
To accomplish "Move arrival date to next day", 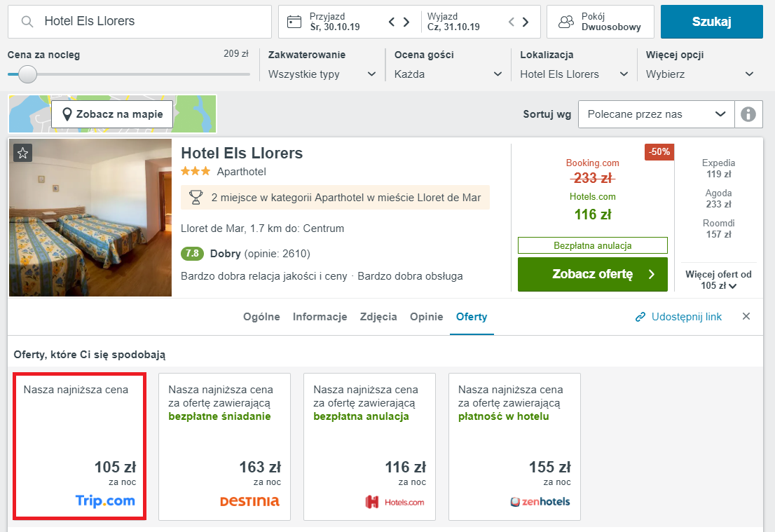I will coord(406,22).
